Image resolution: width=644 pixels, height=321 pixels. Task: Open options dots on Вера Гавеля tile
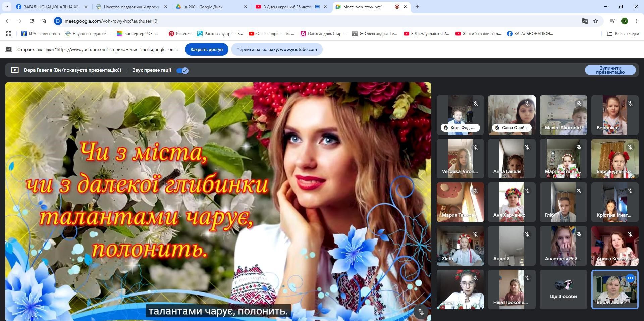(x=630, y=278)
